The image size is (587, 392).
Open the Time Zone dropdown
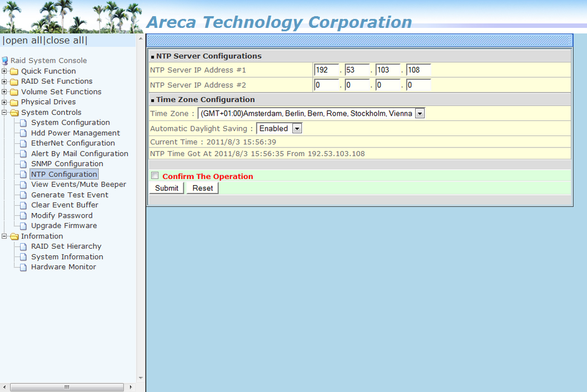(x=419, y=113)
